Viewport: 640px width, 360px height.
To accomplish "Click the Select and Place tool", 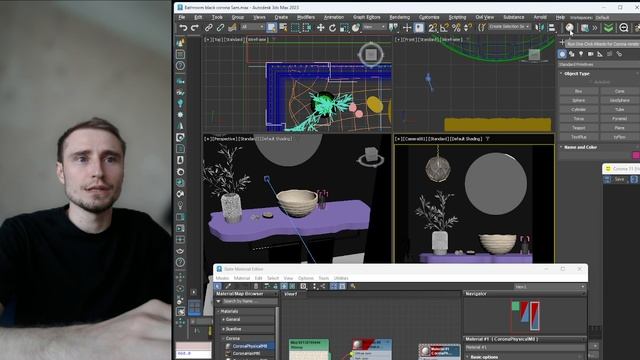I will (x=356, y=28).
